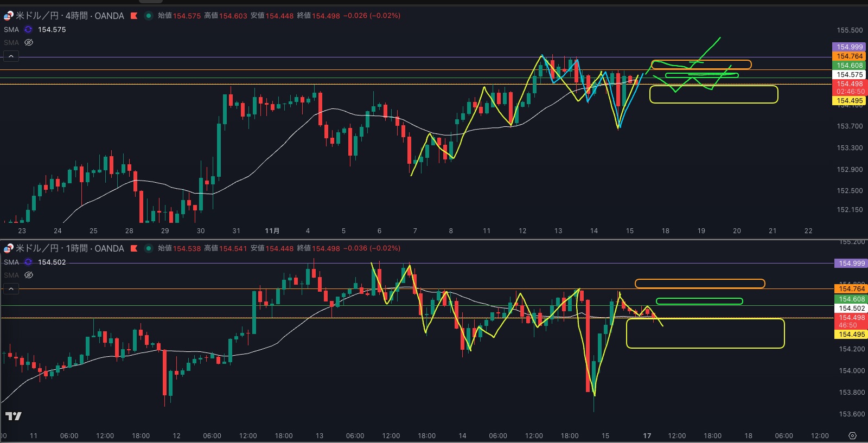Click the green market status dot on 1-hour chart
This screenshot has height=443, width=868.
tap(148, 248)
